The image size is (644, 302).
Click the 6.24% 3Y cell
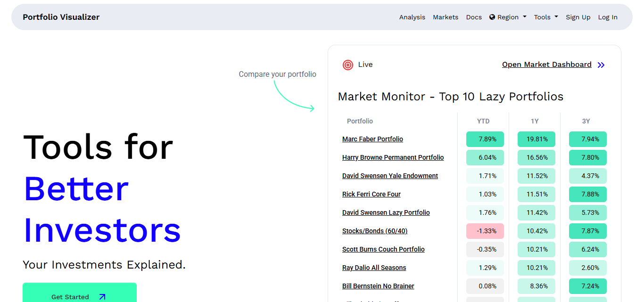click(588, 249)
